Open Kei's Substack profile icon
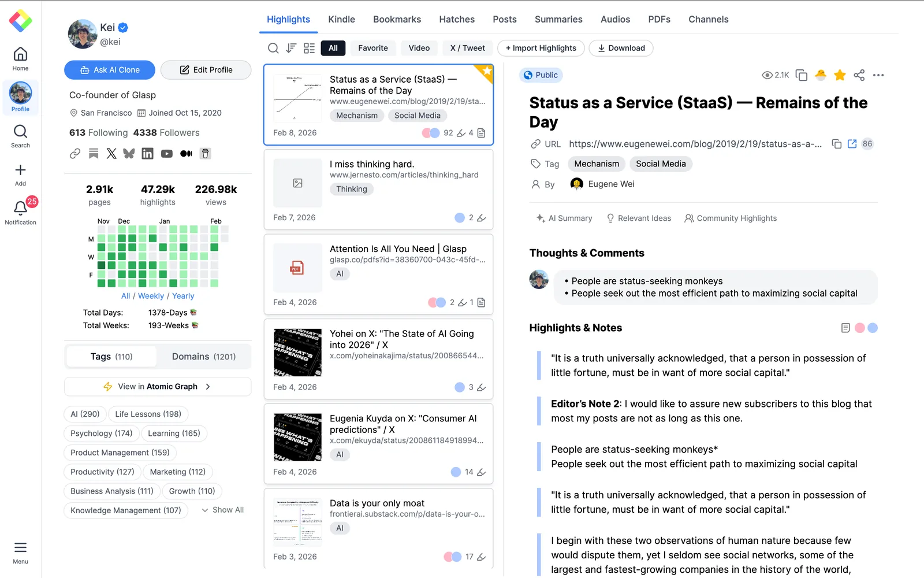 (94, 153)
